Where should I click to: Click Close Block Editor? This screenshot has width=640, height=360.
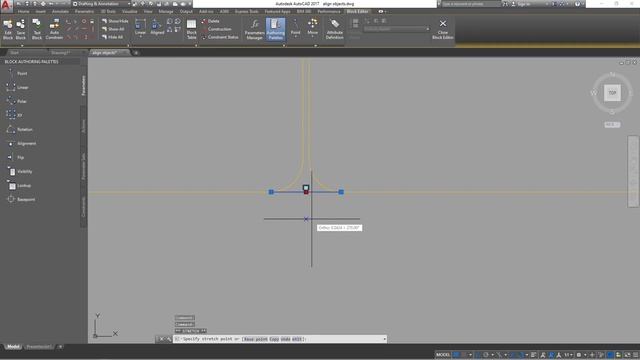[443, 29]
